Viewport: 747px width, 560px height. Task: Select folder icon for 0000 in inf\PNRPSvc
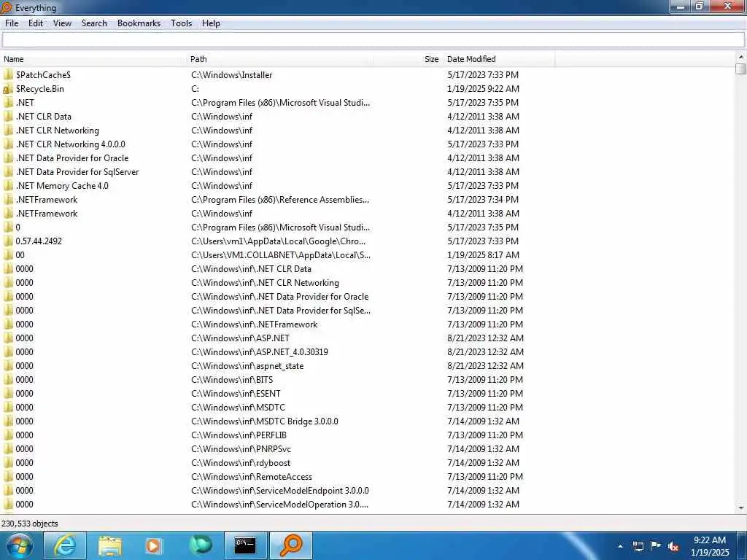(x=8, y=448)
